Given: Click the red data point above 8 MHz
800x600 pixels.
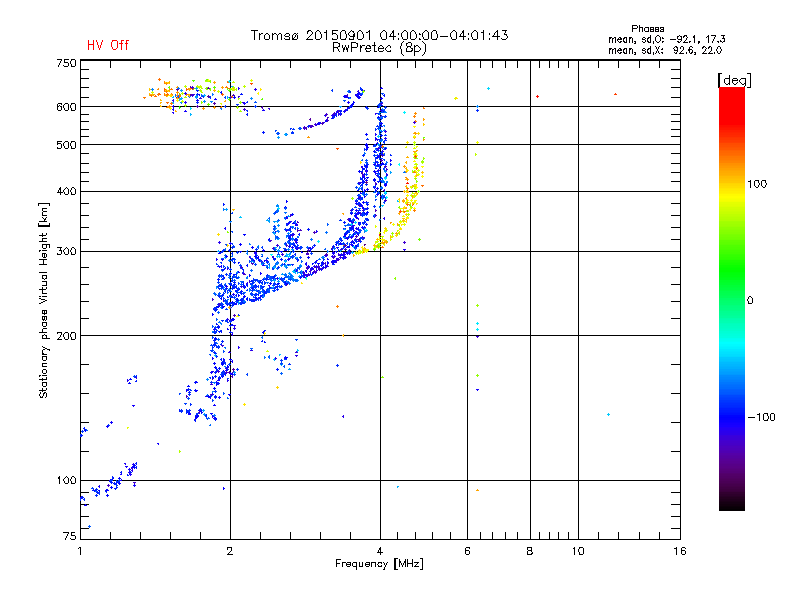Looking at the screenshot, I should click(537, 96).
